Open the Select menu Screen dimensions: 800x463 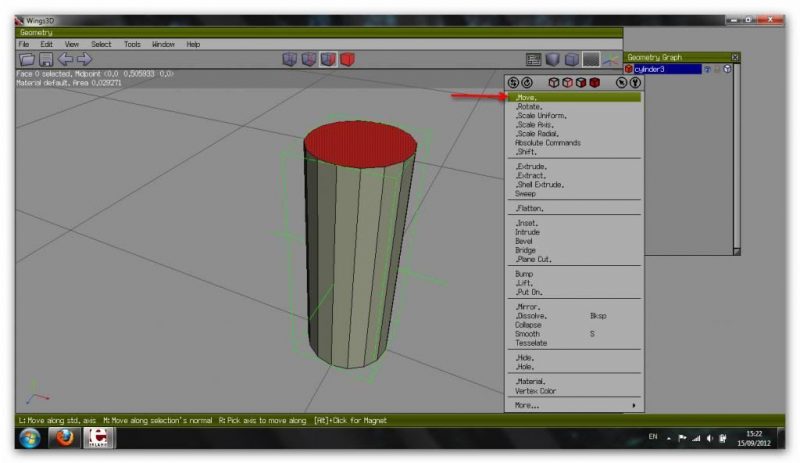(x=101, y=44)
